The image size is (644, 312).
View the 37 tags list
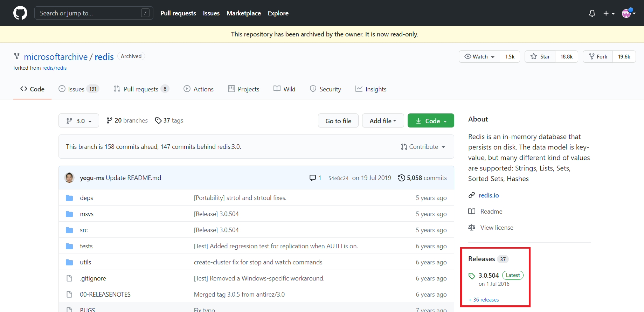click(169, 120)
